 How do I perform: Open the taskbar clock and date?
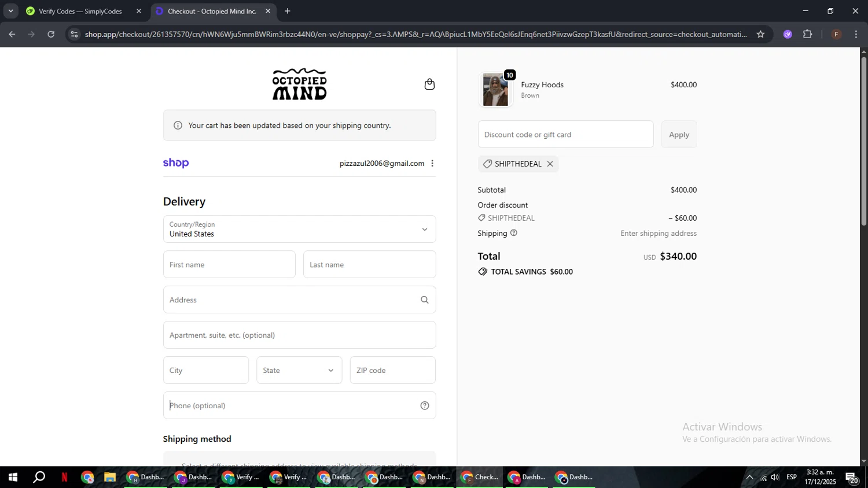click(x=820, y=477)
